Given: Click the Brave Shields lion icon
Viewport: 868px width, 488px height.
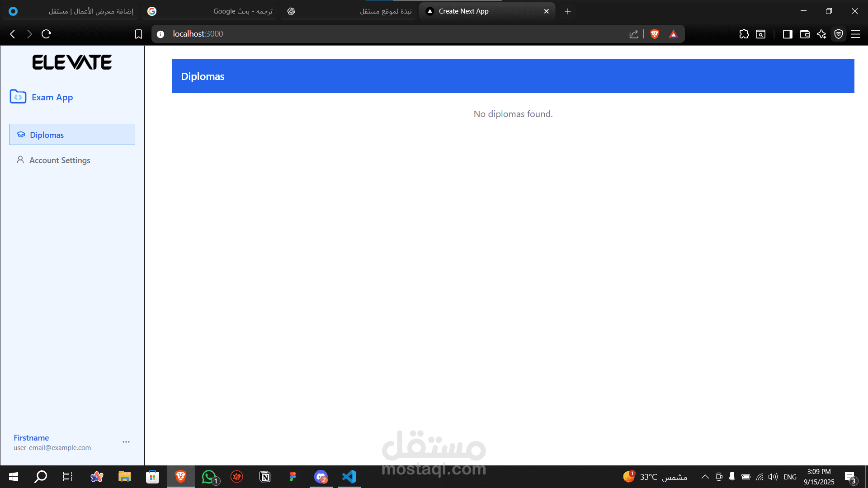Looking at the screenshot, I should (x=654, y=34).
